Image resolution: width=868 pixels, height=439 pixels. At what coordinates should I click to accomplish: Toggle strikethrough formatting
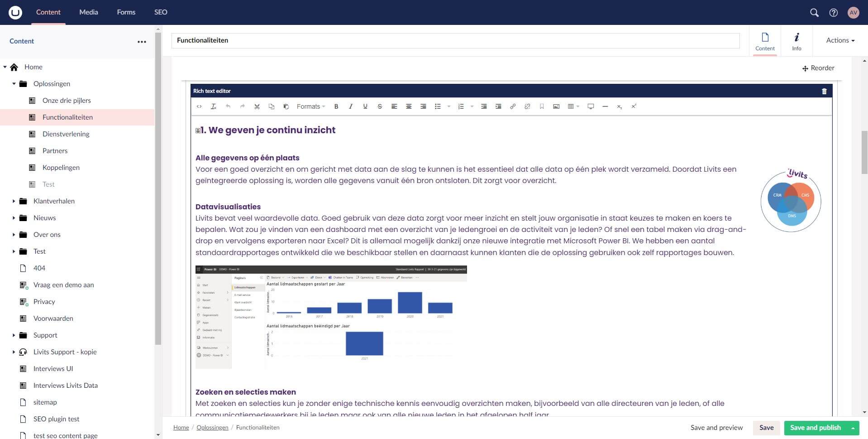[x=380, y=106]
